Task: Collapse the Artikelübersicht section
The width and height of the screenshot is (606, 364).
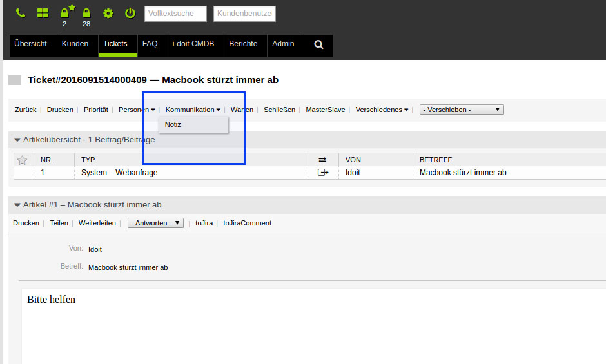Action: coord(17,140)
